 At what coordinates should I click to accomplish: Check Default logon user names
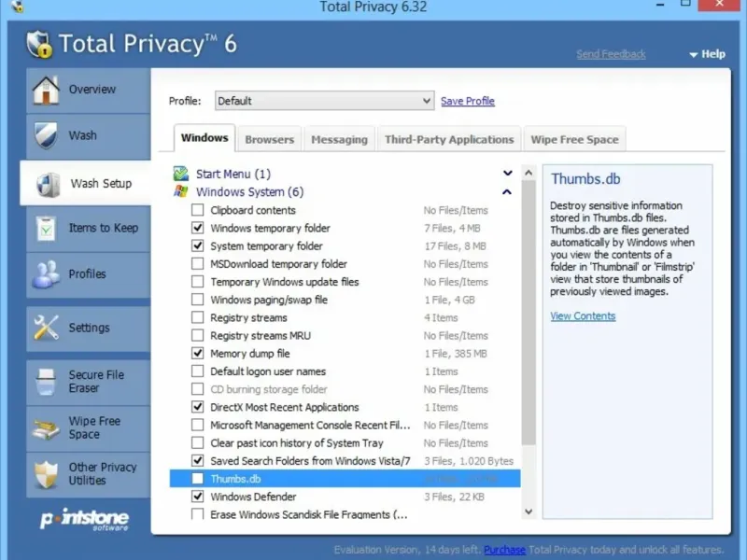click(197, 371)
